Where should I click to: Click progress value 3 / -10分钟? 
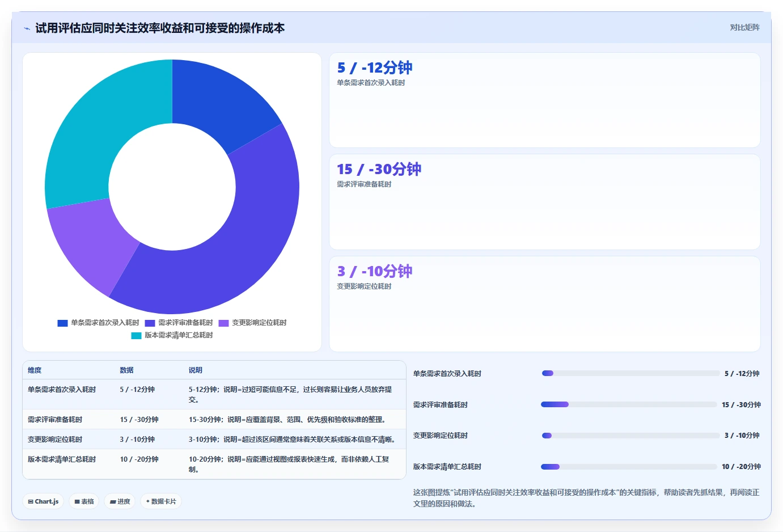point(742,436)
